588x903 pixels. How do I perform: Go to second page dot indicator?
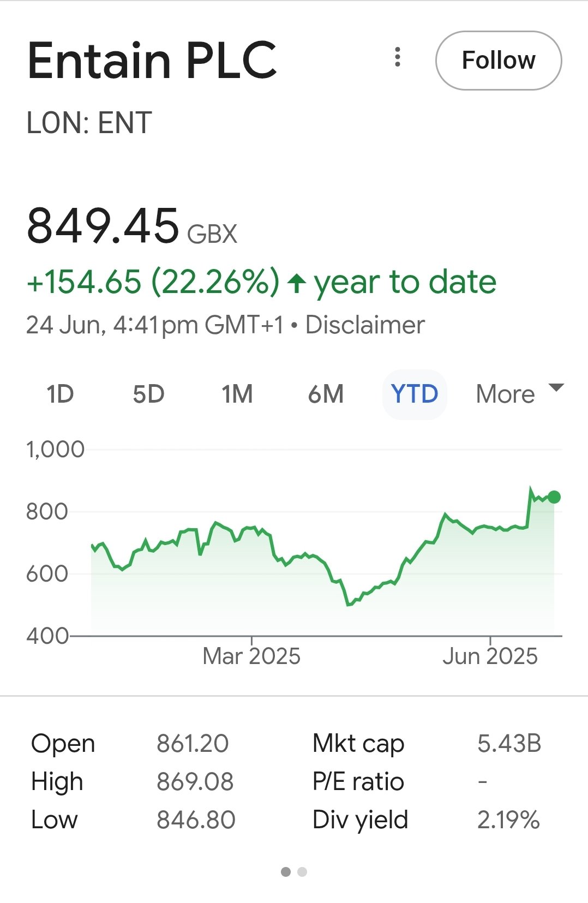pyautogui.click(x=302, y=872)
